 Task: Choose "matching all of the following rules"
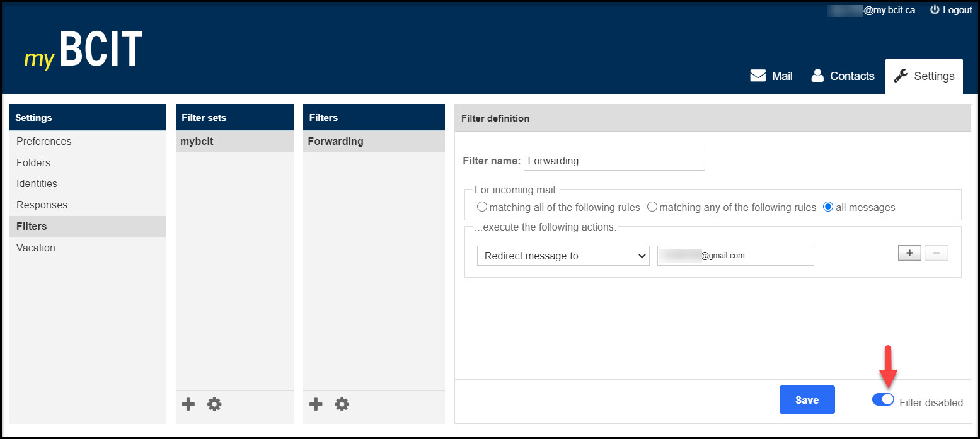[x=482, y=206]
